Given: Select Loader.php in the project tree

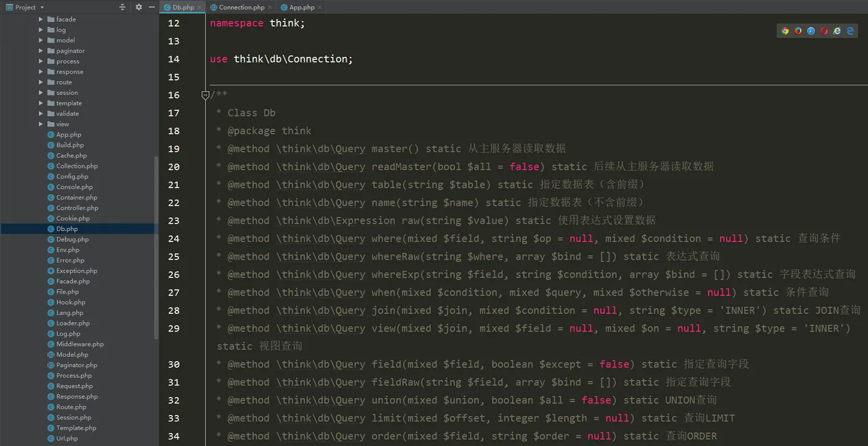Looking at the screenshot, I should [69, 323].
